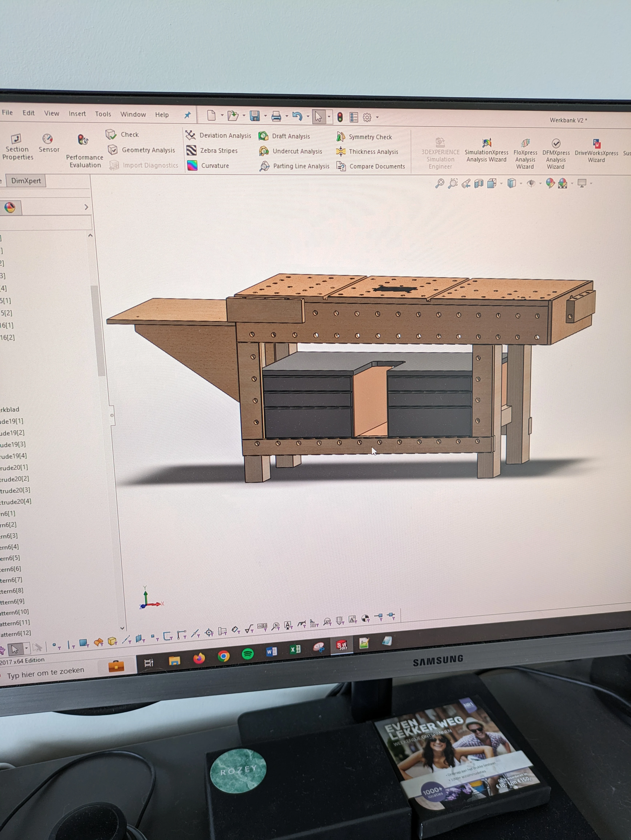Image resolution: width=631 pixels, height=840 pixels.
Task: Open the File menu
Action: (x=7, y=112)
